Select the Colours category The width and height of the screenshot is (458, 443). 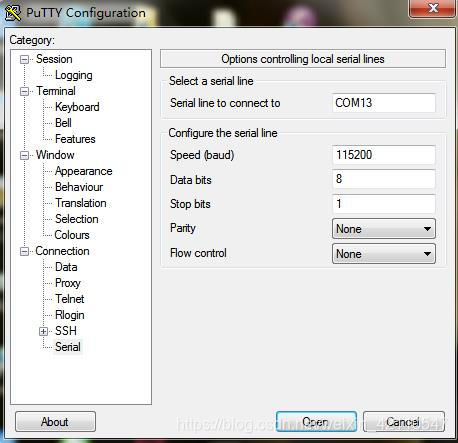[x=72, y=235]
